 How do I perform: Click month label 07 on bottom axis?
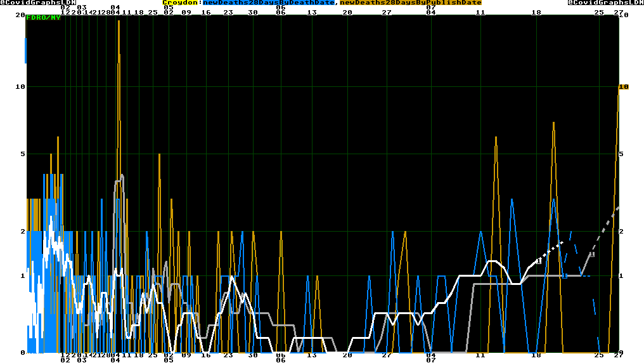(x=431, y=360)
